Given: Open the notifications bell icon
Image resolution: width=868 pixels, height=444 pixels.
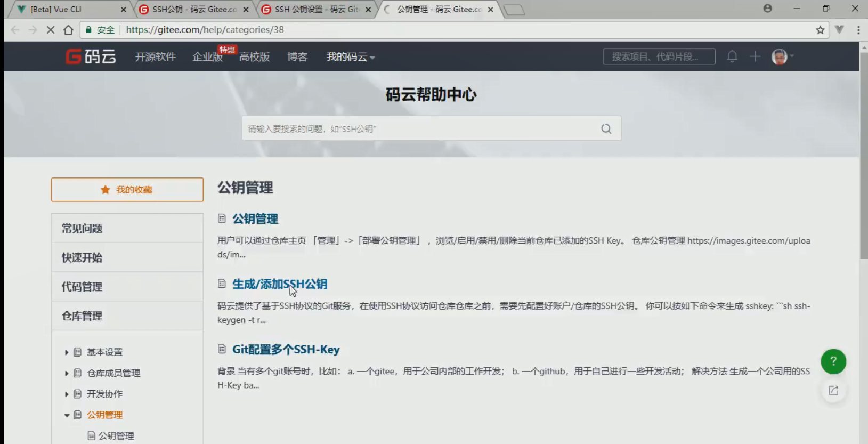Looking at the screenshot, I should pyautogui.click(x=732, y=56).
